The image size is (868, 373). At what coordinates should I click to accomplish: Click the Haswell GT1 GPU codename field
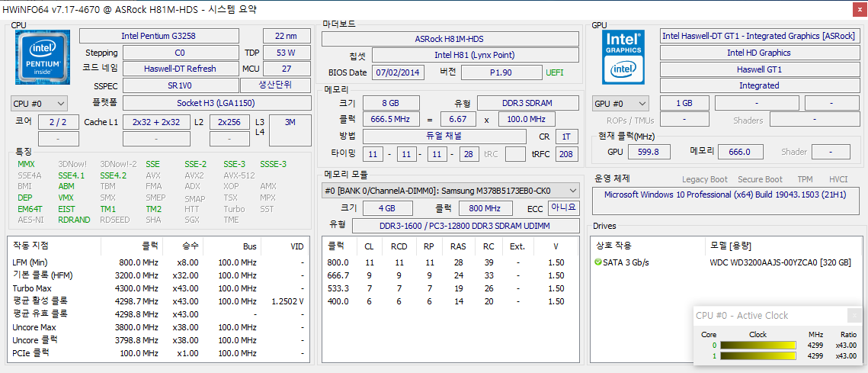pos(759,70)
